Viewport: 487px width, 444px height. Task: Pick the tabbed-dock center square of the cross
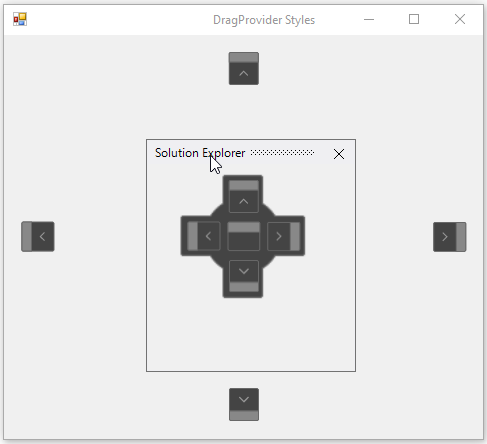pos(244,236)
